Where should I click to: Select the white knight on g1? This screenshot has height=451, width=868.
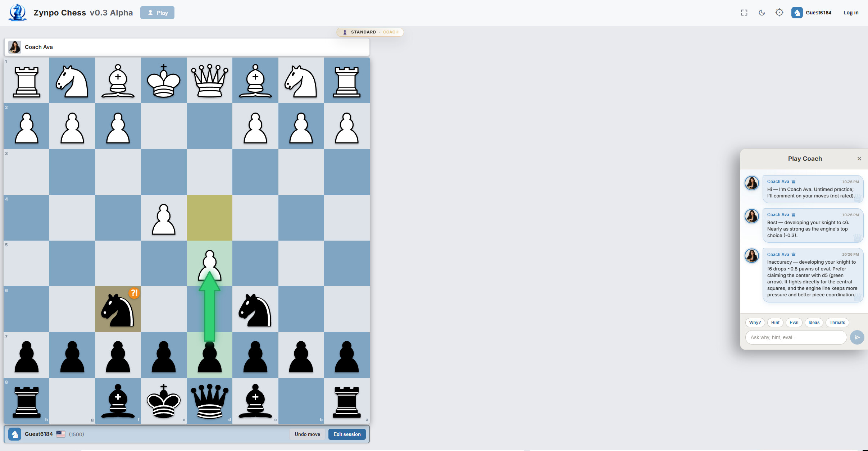tap(72, 81)
